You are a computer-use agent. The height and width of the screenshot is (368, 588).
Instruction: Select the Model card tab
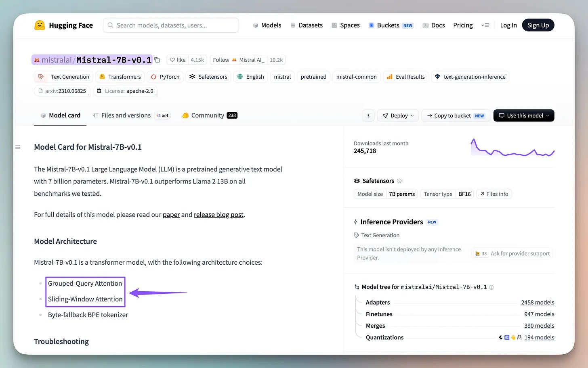60,115
